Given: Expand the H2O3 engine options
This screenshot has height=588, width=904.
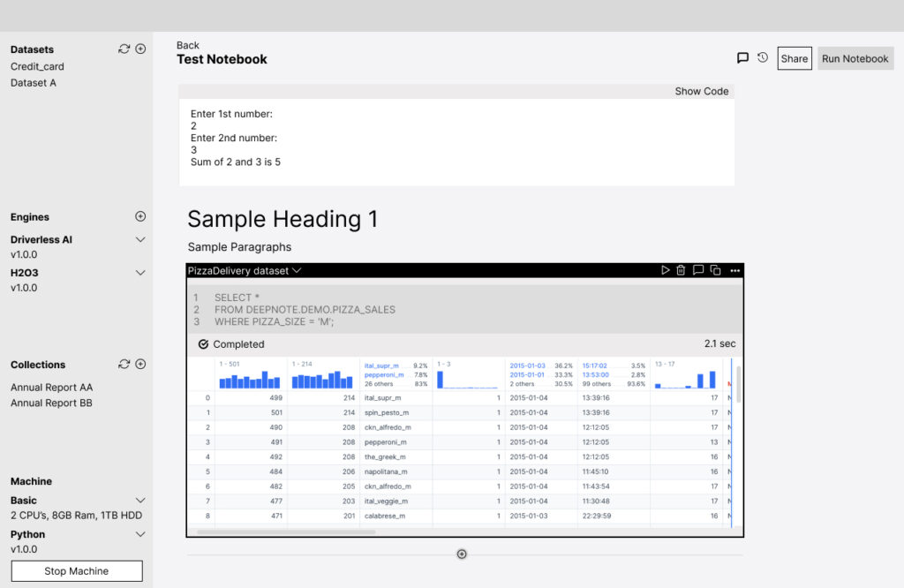Looking at the screenshot, I should (140, 273).
